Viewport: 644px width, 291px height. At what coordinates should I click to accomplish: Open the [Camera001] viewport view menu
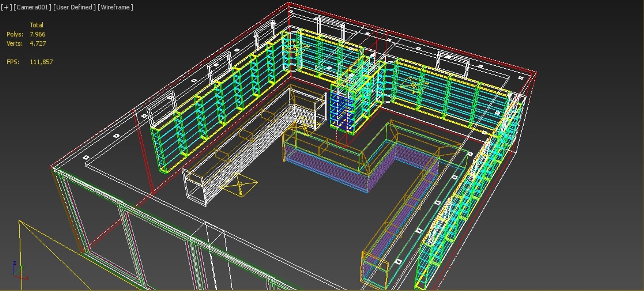(33, 7)
